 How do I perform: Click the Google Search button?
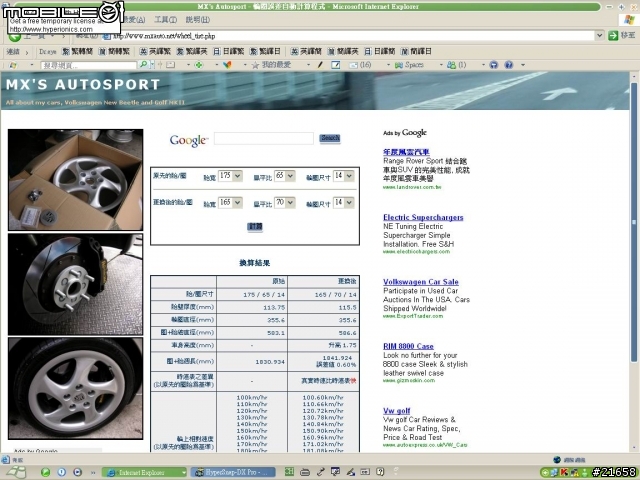tap(330, 138)
